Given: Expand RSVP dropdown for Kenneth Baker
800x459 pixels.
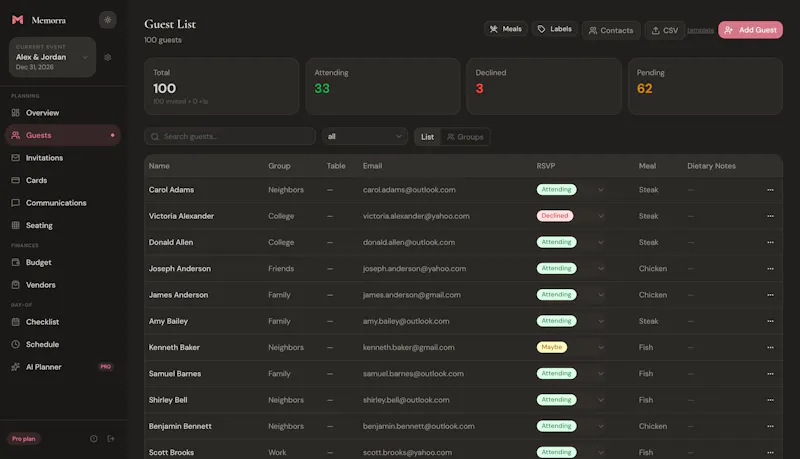Looking at the screenshot, I should point(601,347).
